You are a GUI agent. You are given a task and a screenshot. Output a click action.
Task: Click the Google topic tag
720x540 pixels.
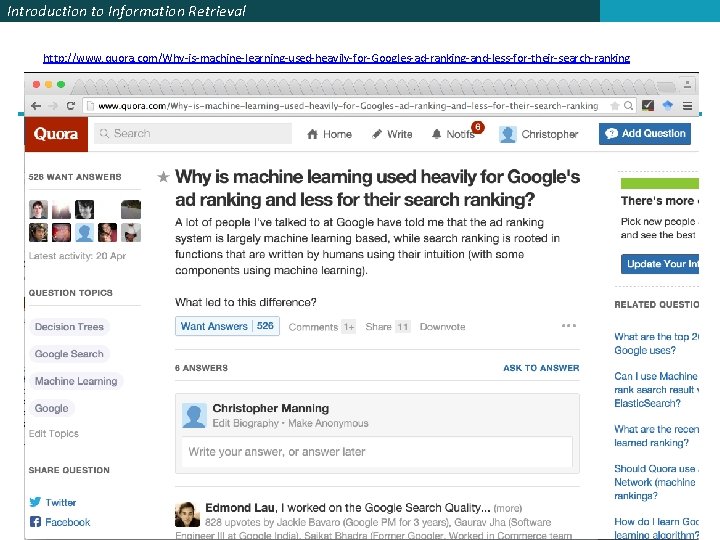(51, 408)
